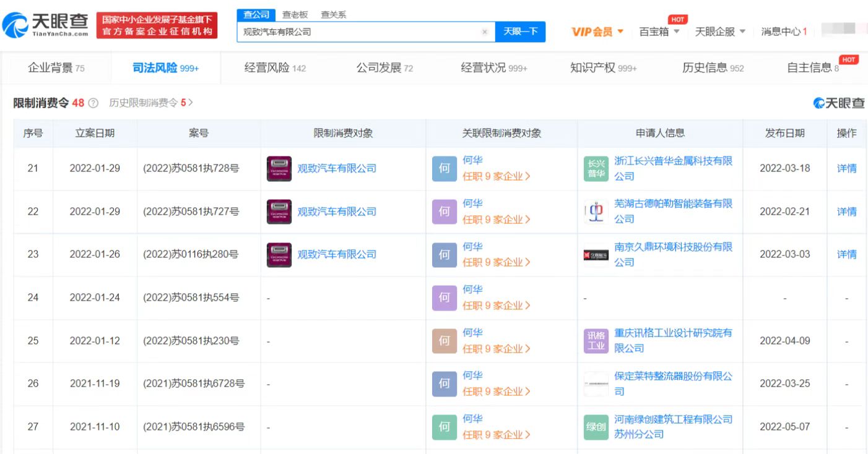Select publish date 2022-05-07
This screenshot has height=454, width=868.
click(784, 427)
